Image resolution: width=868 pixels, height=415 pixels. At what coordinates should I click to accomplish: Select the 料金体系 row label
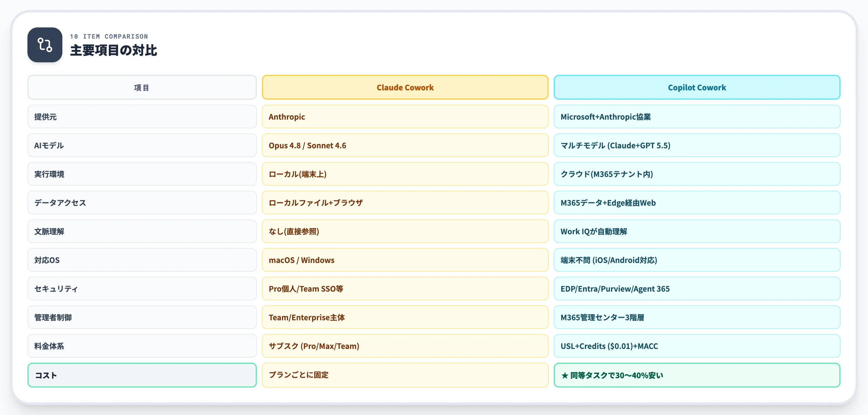(x=142, y=346)
